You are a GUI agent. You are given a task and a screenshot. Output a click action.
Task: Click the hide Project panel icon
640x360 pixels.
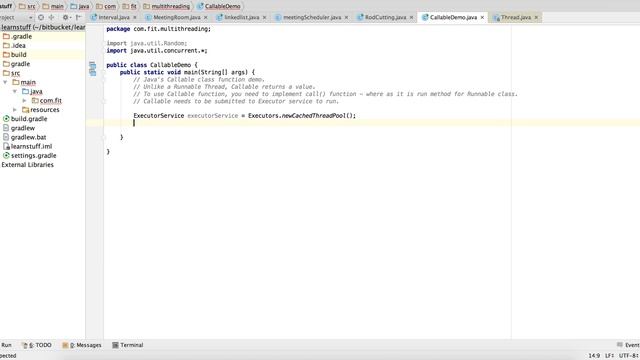coord(78,17)
